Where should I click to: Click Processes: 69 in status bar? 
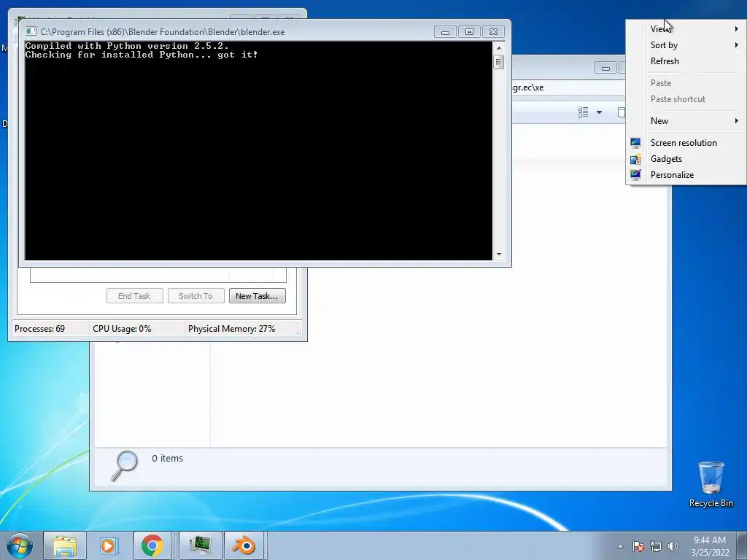39,329
